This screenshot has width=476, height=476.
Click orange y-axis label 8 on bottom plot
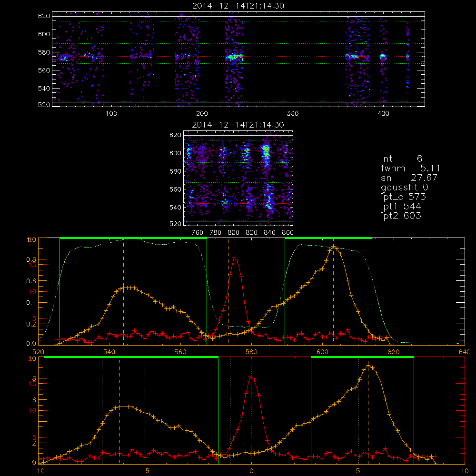[x=34, y=378]
